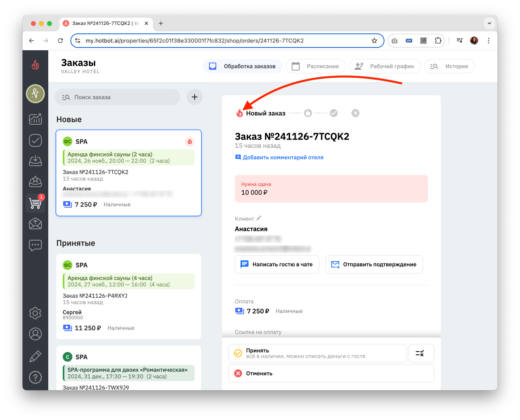Select the checkmark status step
This screenshot has height=420, width=520.
coord(334,113)
